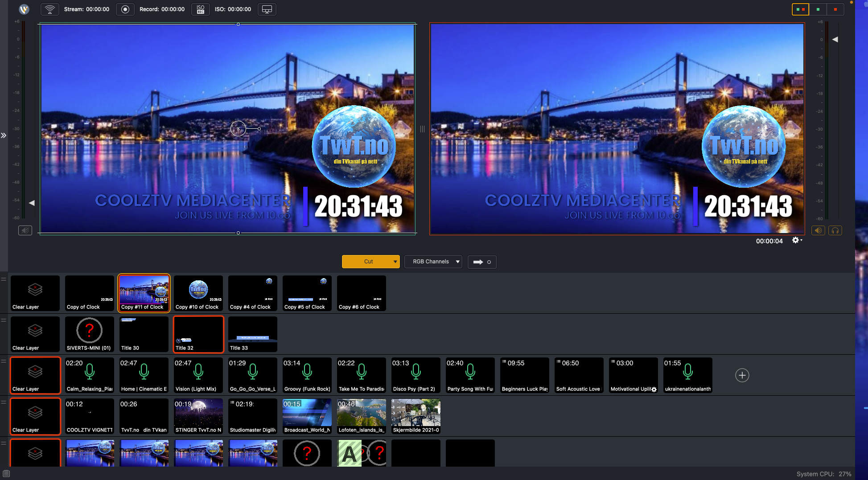Select Clear Layer in audio layer
The image size is (868, 480).
(35, 375)
